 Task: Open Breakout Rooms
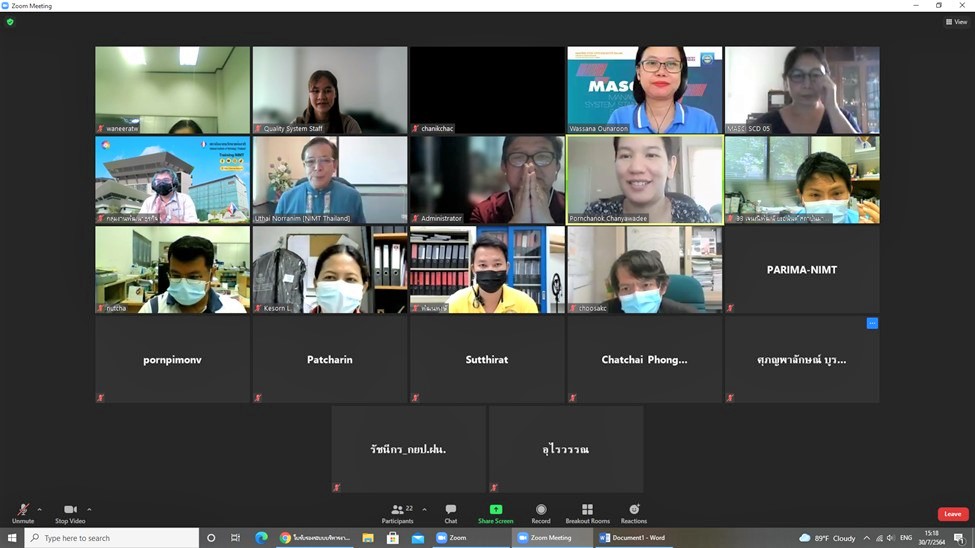587,513
